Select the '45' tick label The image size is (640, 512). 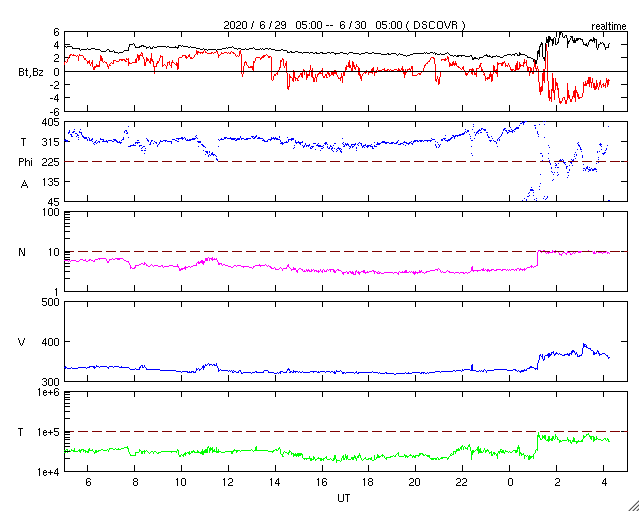pos(55,202)
